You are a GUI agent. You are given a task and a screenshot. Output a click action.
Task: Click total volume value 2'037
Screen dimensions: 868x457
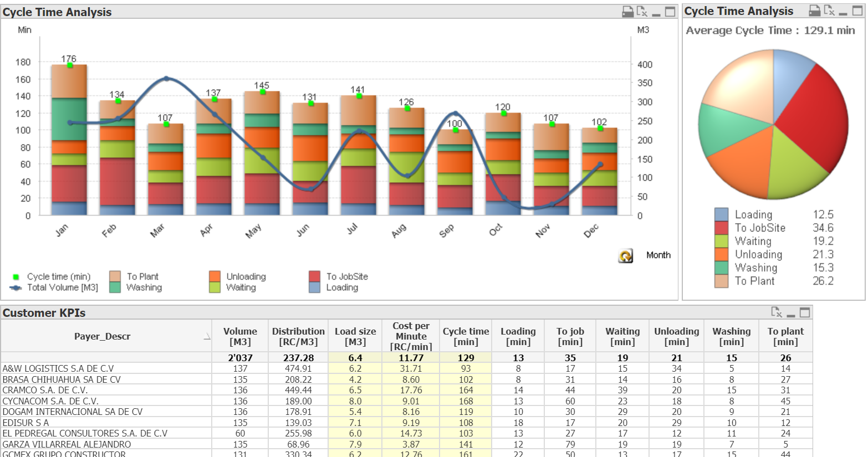tap(240, 358)
